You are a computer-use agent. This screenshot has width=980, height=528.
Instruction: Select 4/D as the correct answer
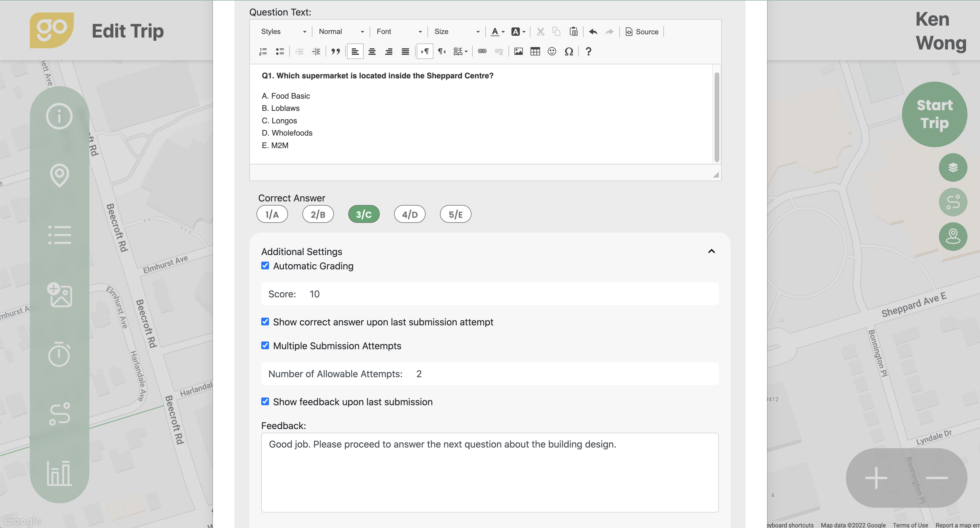point(410,214)
